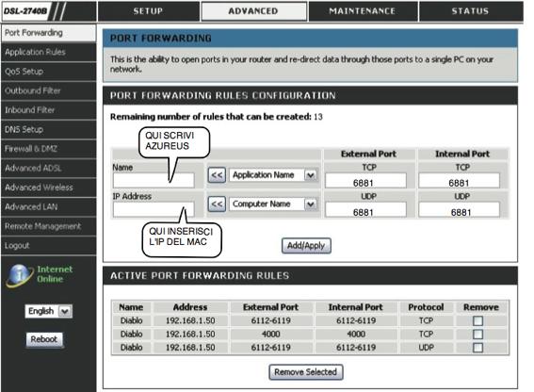Switch to the Setup tab
This screenshot has width=534, height=392.
coord(148,11)
